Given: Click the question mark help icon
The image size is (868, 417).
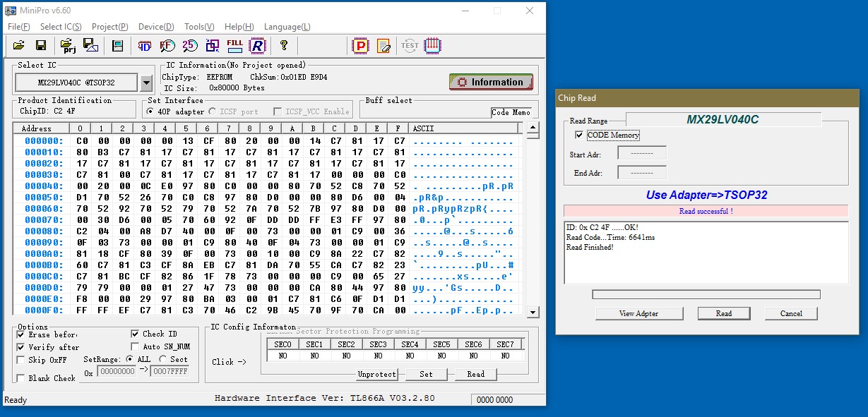Looking at the screenshot, I should (284, 46).
